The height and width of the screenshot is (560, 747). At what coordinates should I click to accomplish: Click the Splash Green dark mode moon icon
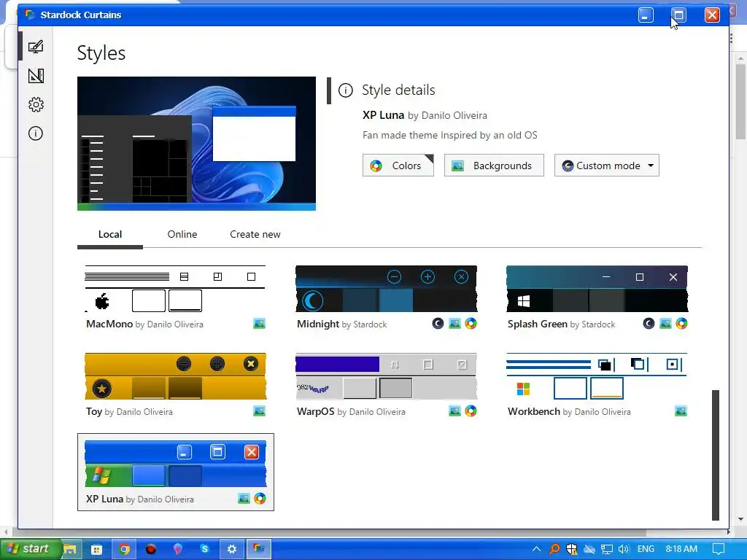[x=649, y=324]
